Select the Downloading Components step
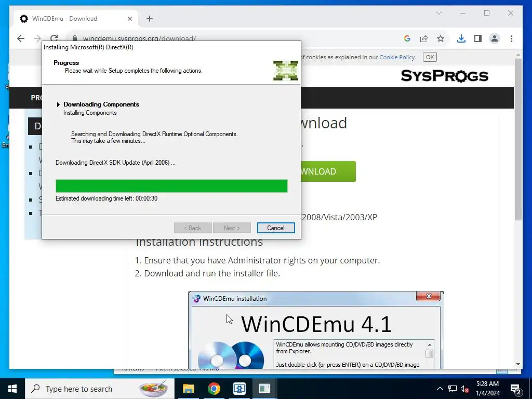 (x=101, y=104)
